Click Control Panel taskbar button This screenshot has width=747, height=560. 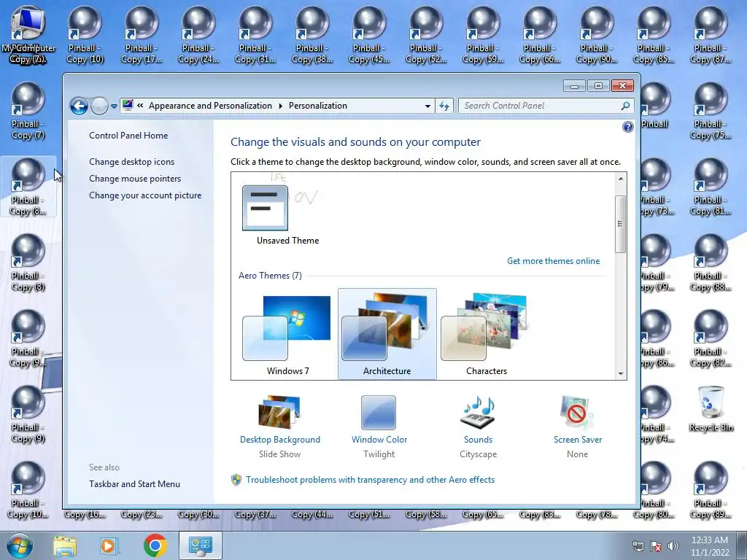pos(200,545)
